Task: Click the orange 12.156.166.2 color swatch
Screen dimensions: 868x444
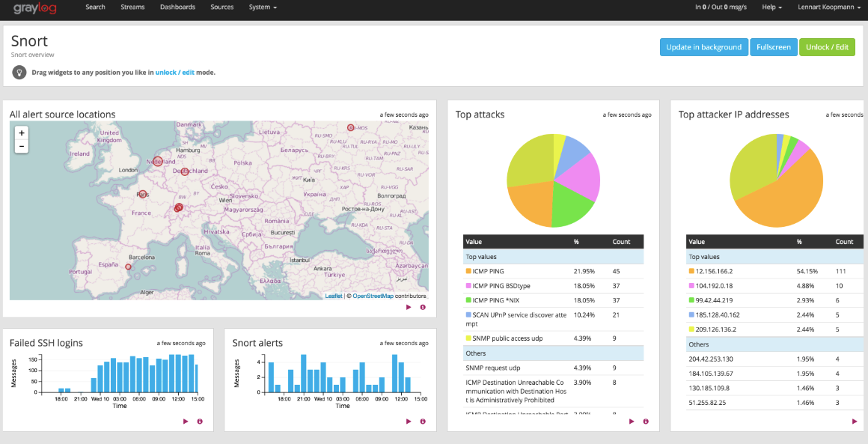Action: pyautogui.click(x=691, y=271)
